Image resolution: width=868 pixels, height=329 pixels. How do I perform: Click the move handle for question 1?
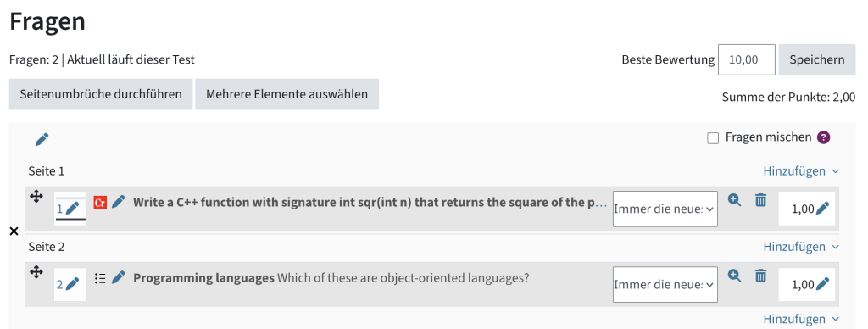[x=36, y=196]
